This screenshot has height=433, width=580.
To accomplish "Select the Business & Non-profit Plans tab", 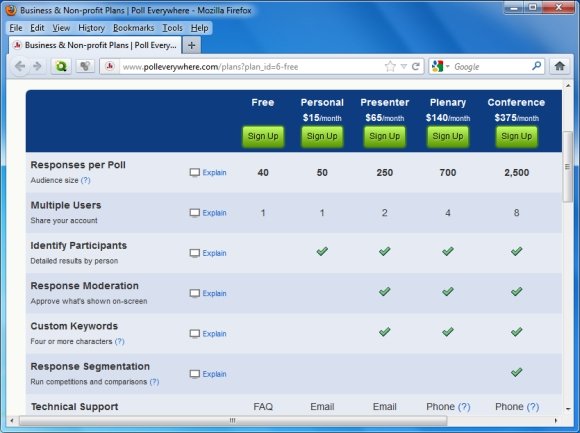I will pos(95,45).
